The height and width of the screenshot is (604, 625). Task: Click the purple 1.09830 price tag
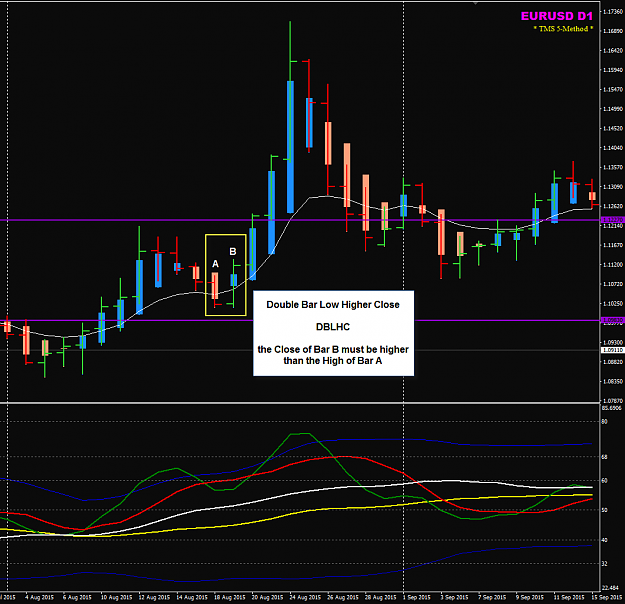tap(612, 320)
